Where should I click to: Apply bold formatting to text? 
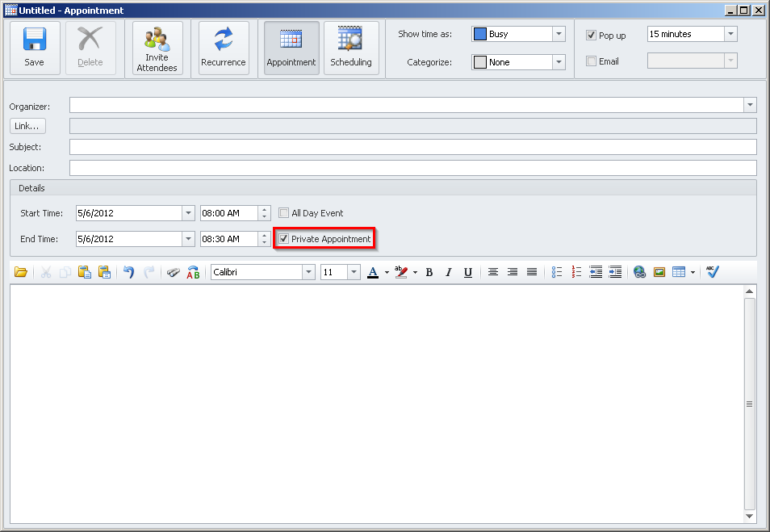click(429, 272)
